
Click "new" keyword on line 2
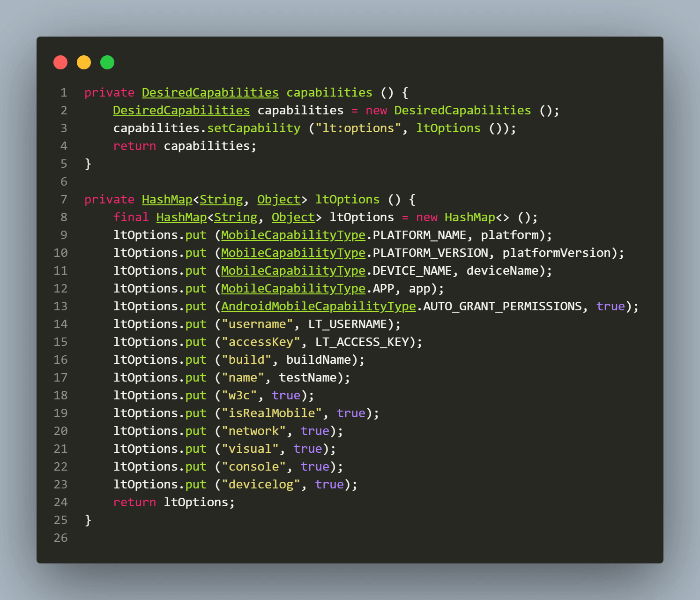[376, 111]
